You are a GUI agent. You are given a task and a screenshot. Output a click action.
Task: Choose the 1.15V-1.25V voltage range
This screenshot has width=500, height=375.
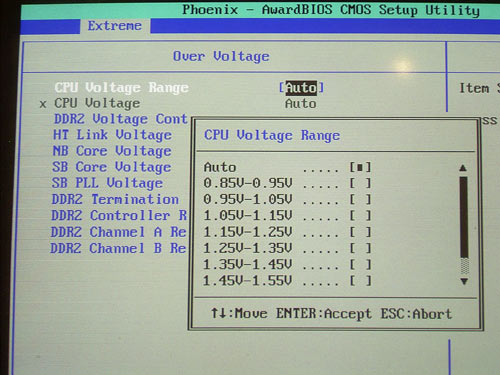tap(287, 232)
